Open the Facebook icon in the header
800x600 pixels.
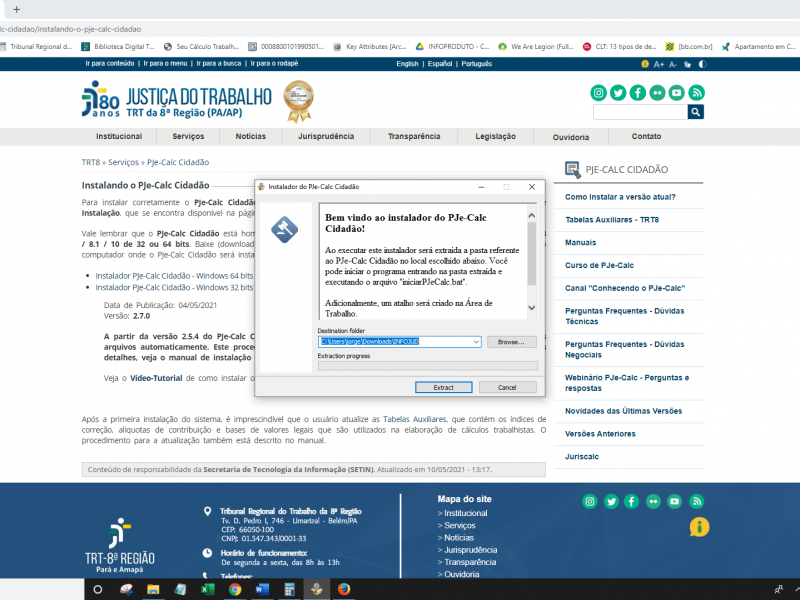(x=638, y=93)
